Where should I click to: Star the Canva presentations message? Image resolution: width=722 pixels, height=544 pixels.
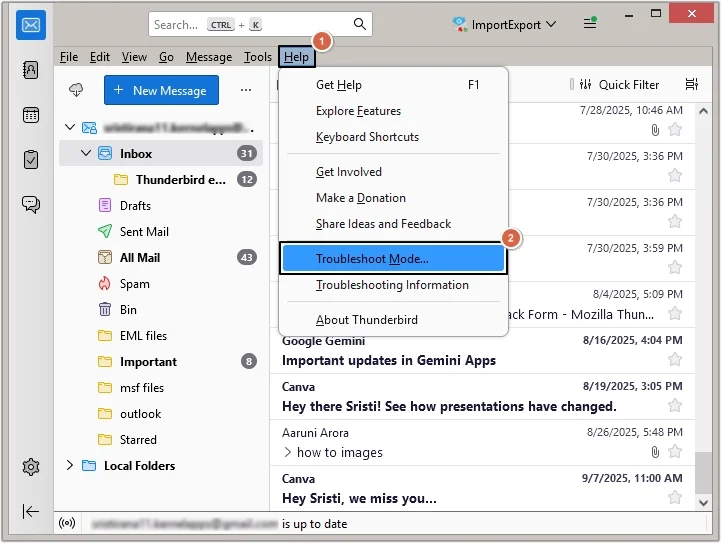(x=675, y=406)
